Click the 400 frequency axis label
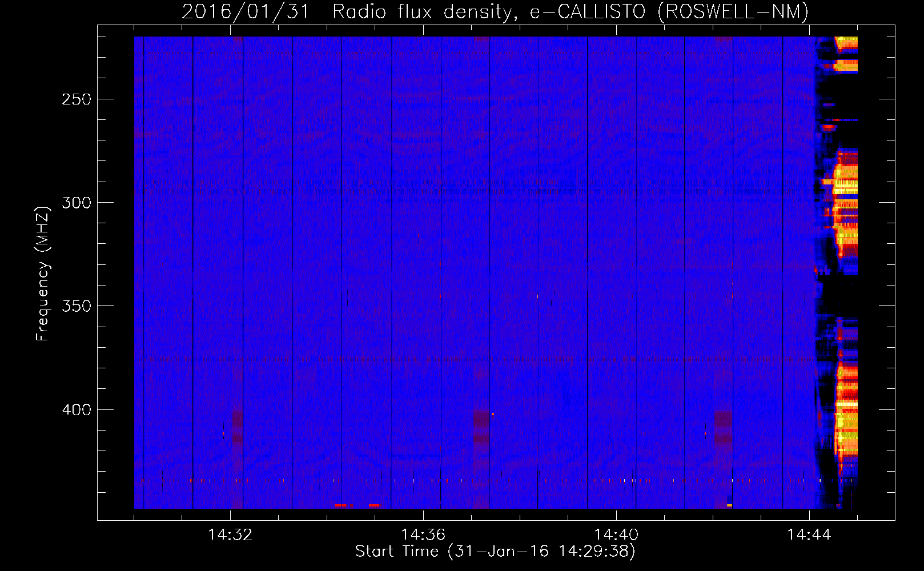The height and width of the screenshot is (571, 924). coord(77,410)
